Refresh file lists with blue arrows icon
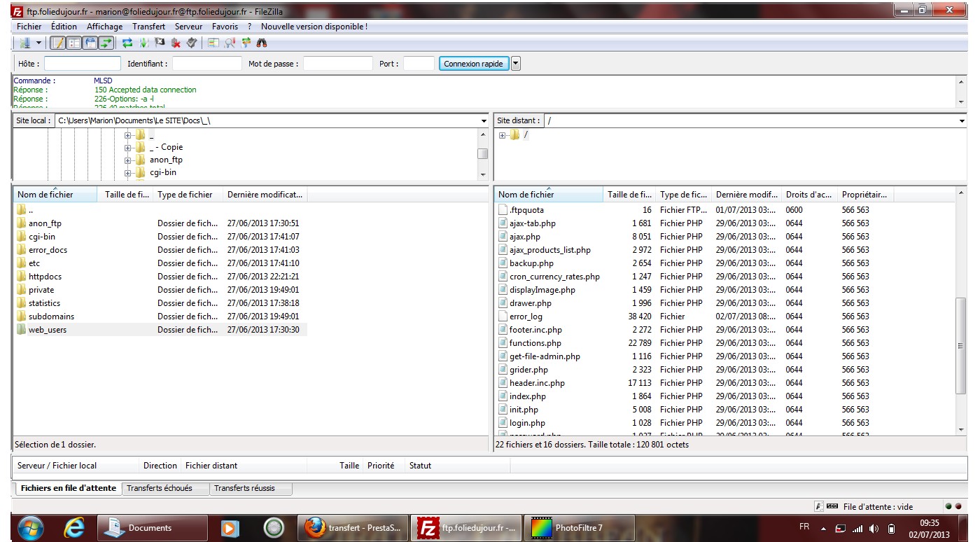Image resolution: width=980 pixels, height=542 pixels. click(x=127, y=43)
